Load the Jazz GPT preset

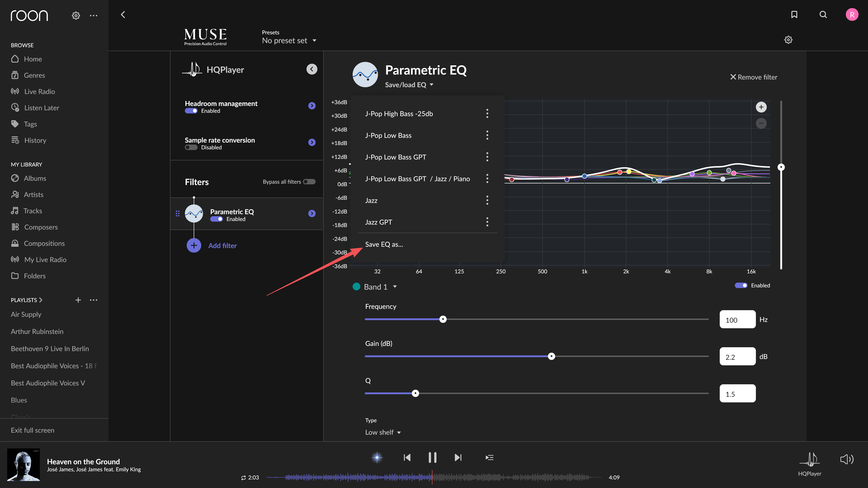point(378,222)
